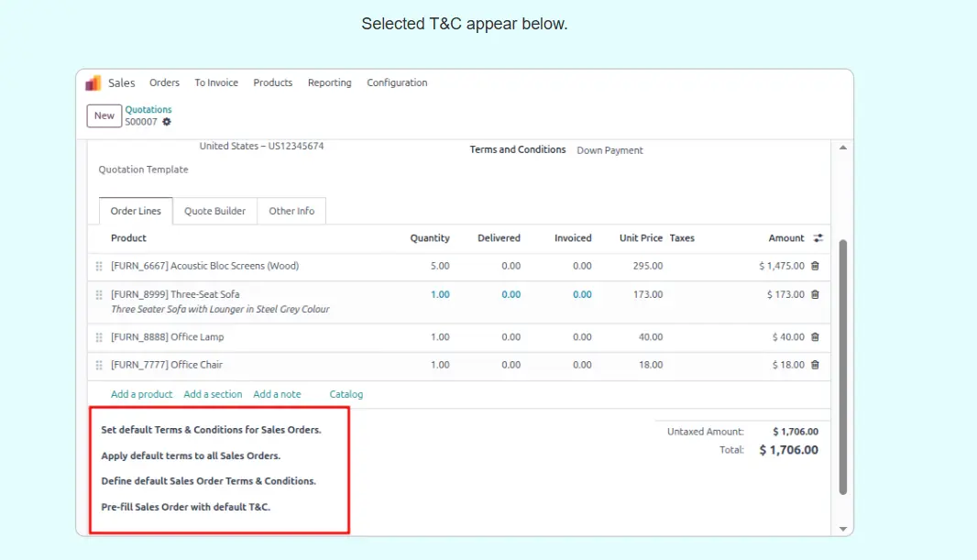
Task: Delete the Acoustic Bloc Screens order line
Action: click(x=815, y=266)
